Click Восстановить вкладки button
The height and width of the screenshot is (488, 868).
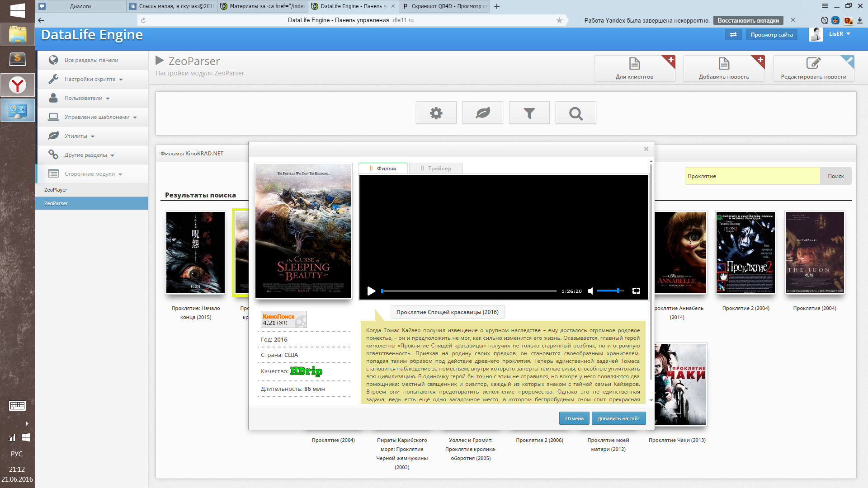pos(748,20)
